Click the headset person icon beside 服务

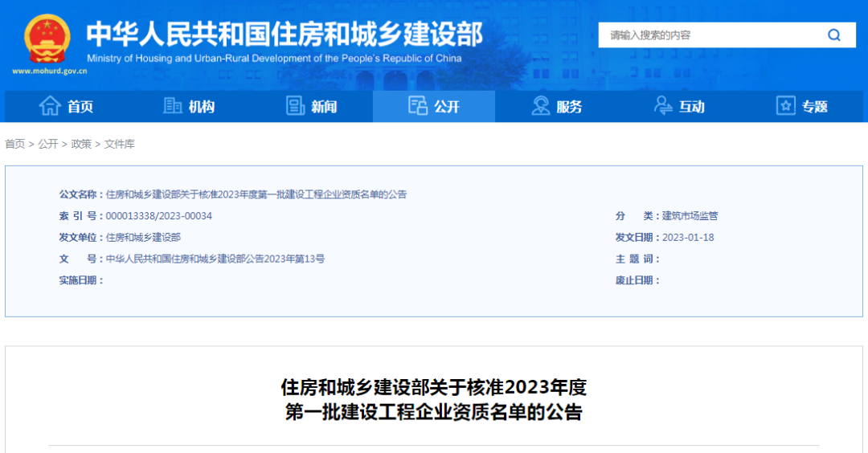click(x=540, y=106)
